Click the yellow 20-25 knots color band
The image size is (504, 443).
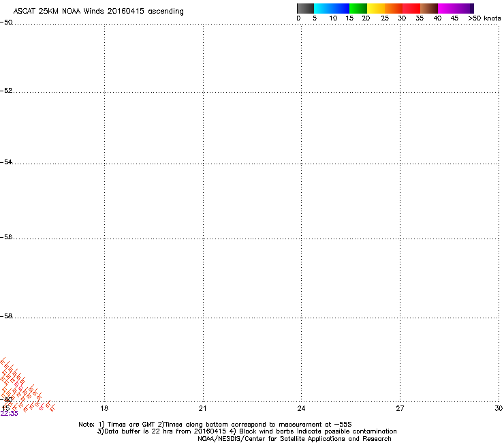point(376,8)
